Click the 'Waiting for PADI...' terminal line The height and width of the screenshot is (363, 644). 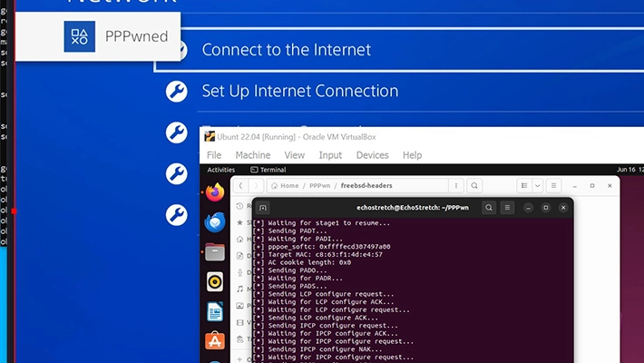click(298, 239)
